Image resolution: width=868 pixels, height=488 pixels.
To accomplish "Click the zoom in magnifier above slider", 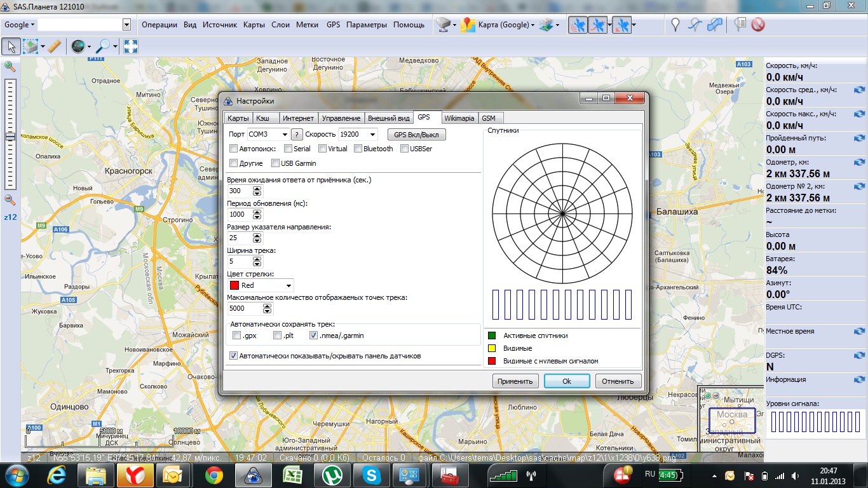I will point(10,67).
